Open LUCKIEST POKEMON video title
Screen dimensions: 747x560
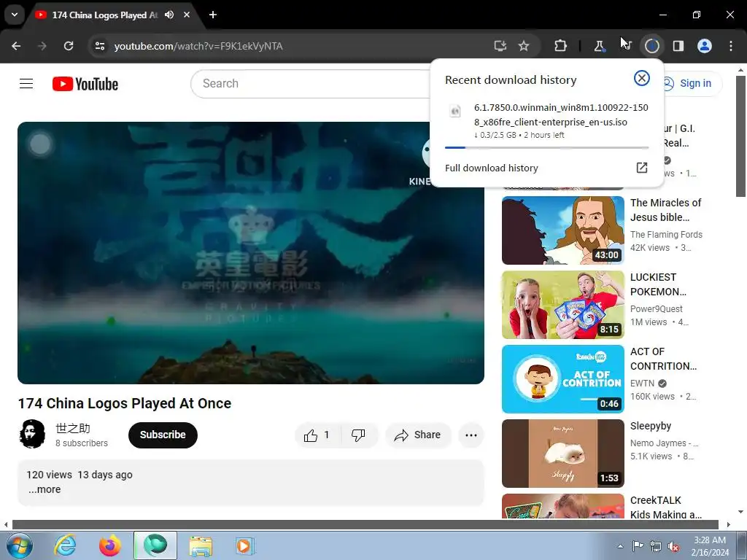click(658, 284)
